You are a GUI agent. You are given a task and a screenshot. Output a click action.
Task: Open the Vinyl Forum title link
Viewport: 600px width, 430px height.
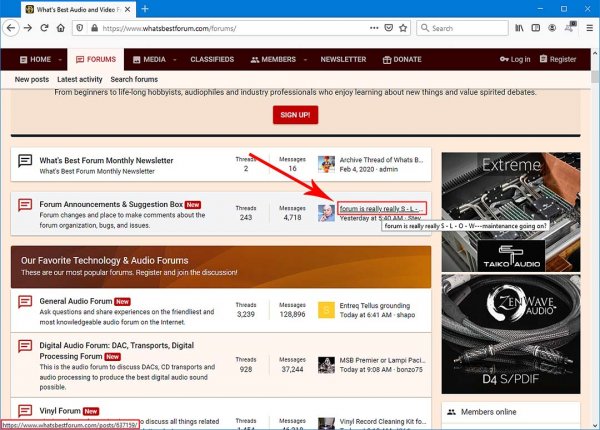click(x=60, y=411)
